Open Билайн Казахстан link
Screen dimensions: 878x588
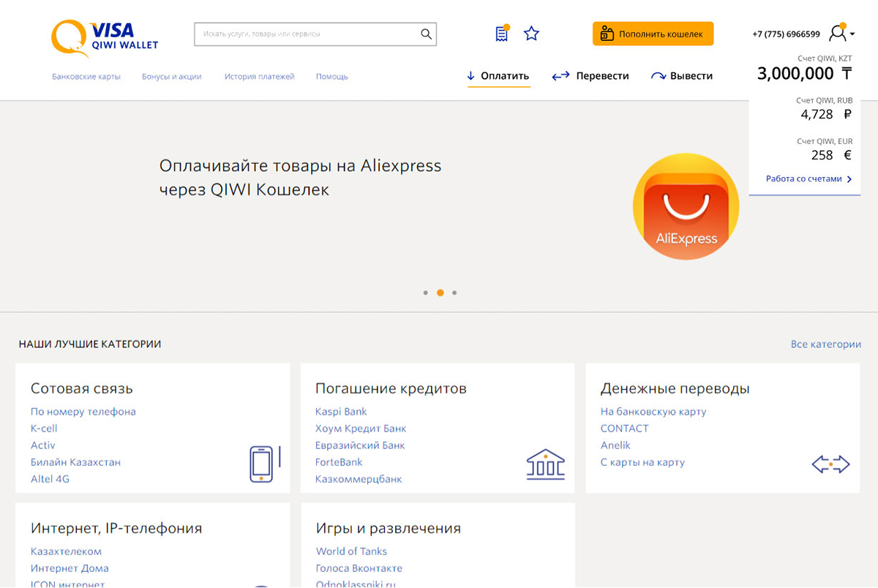click(x=76, y=462)
